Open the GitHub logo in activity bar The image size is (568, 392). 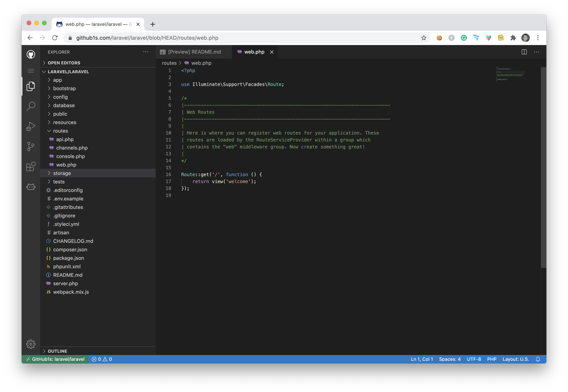[31, 54]
